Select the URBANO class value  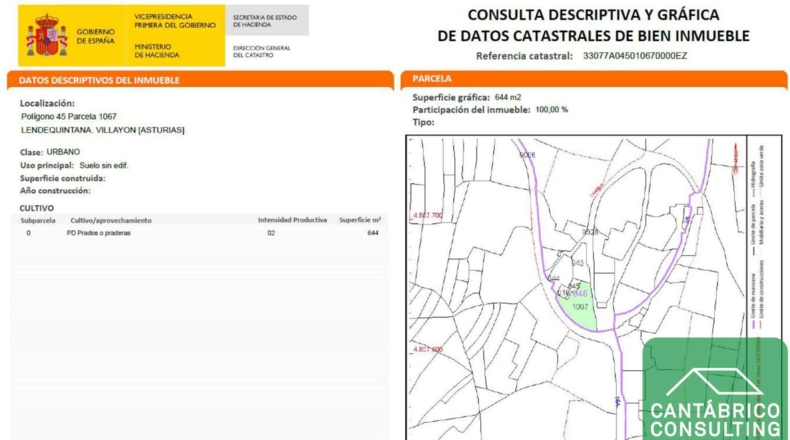click(63, 152)
